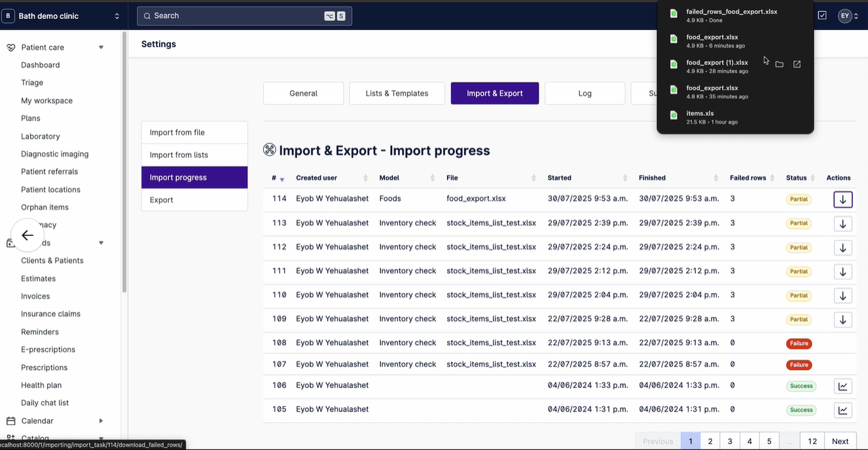Screen dimensions: 868x450
Task: Open food_export (1).xlsx in new window
Action: point(796,64)
